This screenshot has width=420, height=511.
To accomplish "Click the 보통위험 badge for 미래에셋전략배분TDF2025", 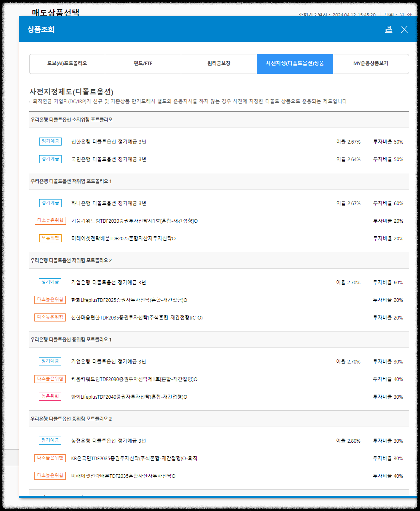I will coord(50,238).
